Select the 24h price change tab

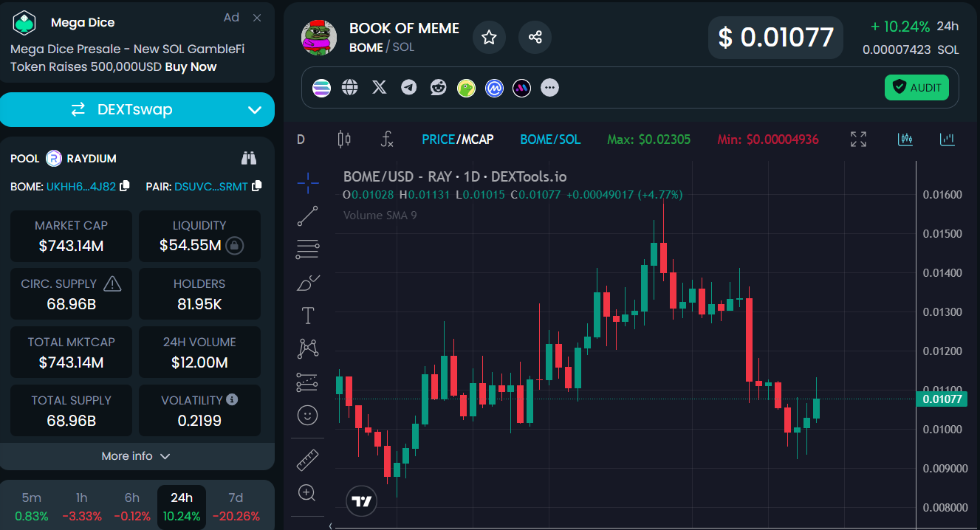click(x=182, y=507)
